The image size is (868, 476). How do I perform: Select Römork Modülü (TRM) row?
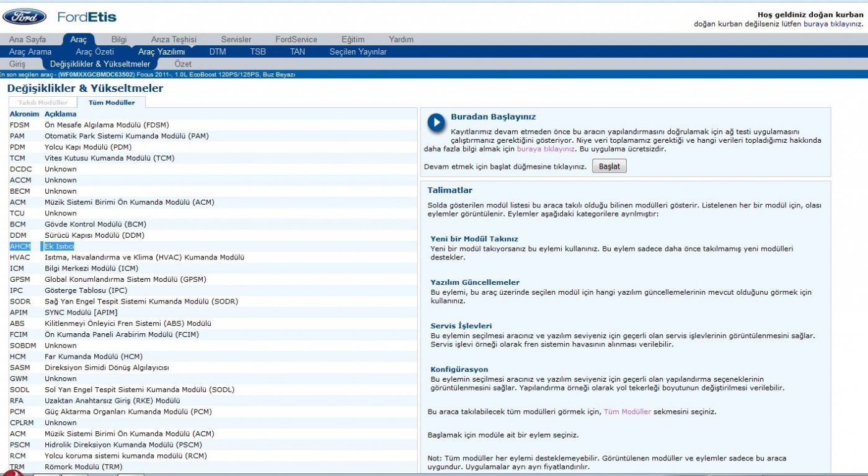coord(213,467)
